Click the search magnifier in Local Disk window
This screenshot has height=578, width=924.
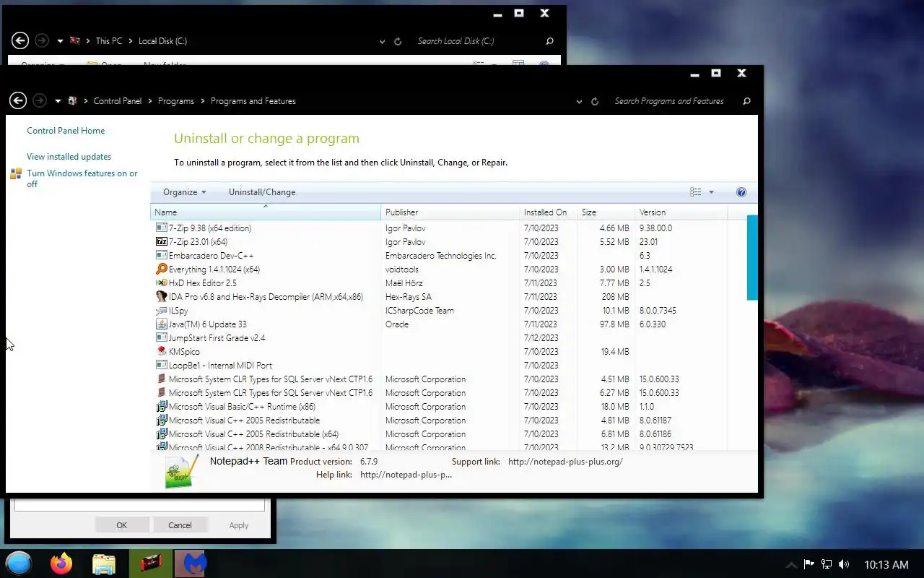point(549,41)
